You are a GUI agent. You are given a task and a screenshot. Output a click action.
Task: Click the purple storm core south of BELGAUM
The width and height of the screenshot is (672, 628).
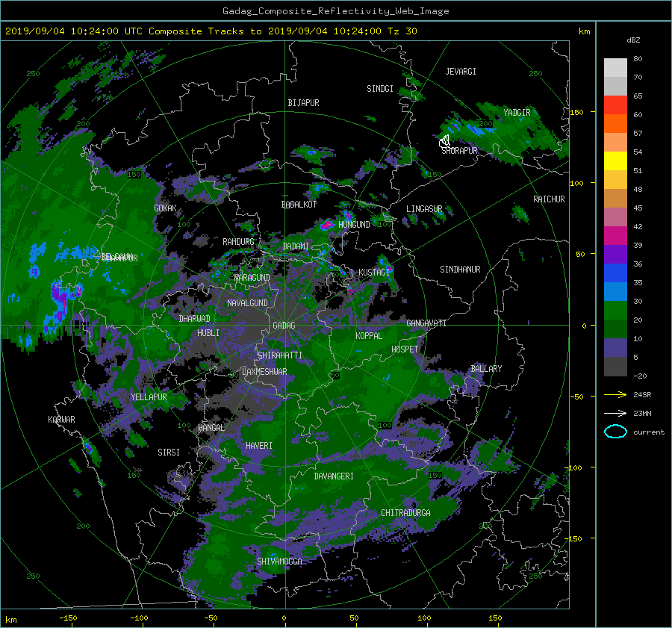tap(60, 300)
